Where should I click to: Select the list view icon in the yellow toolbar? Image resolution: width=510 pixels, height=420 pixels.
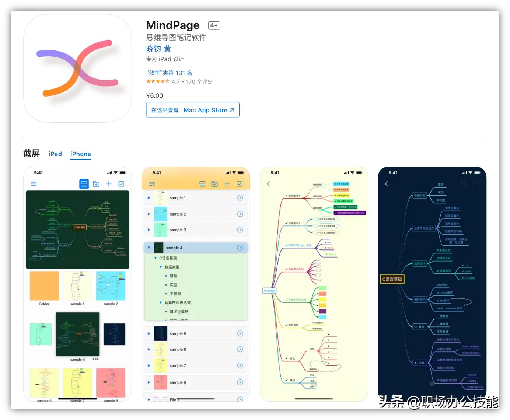click(x=202, y=183)
